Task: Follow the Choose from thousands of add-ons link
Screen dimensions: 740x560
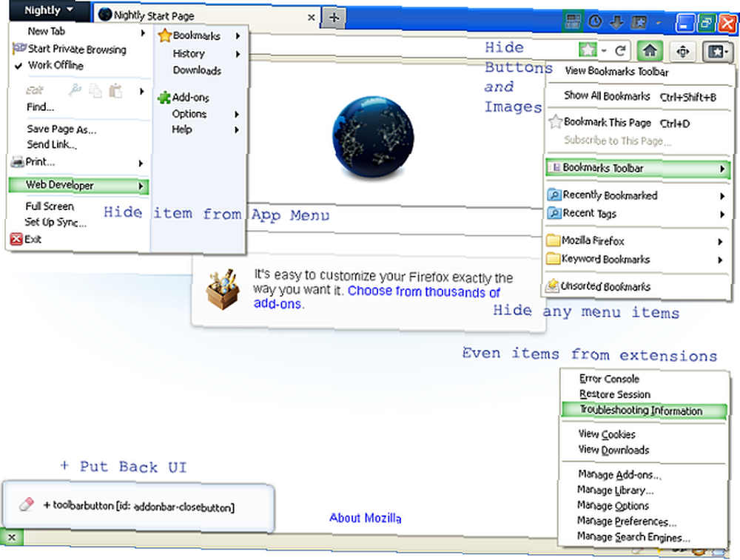Action: point(377,297)
